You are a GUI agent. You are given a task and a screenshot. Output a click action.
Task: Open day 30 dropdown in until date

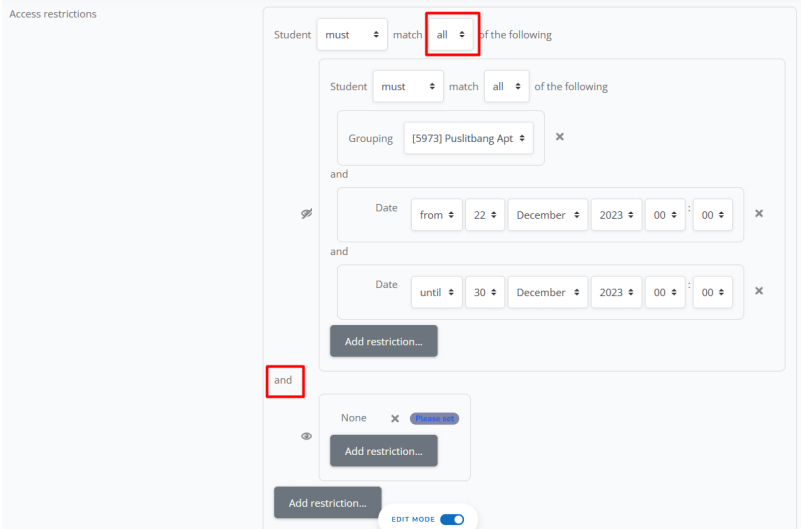(485, 292)
